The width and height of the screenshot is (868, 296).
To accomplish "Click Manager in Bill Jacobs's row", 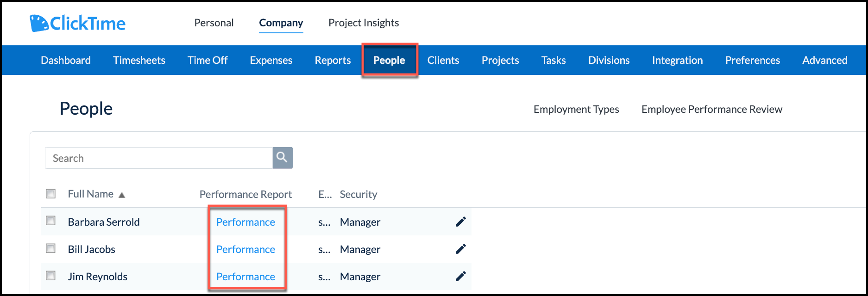I will 360,249.
